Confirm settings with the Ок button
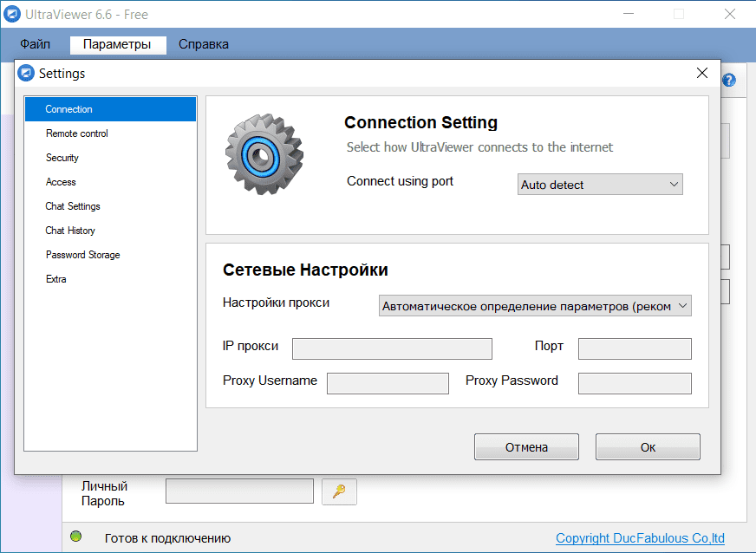Screen dimensions: 756x553 (648, 447)
